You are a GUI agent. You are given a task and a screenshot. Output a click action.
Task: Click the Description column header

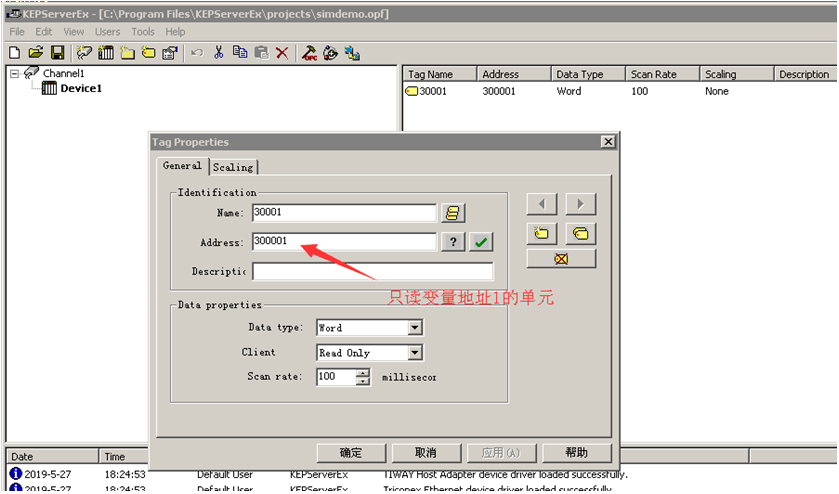click(805, 74)
